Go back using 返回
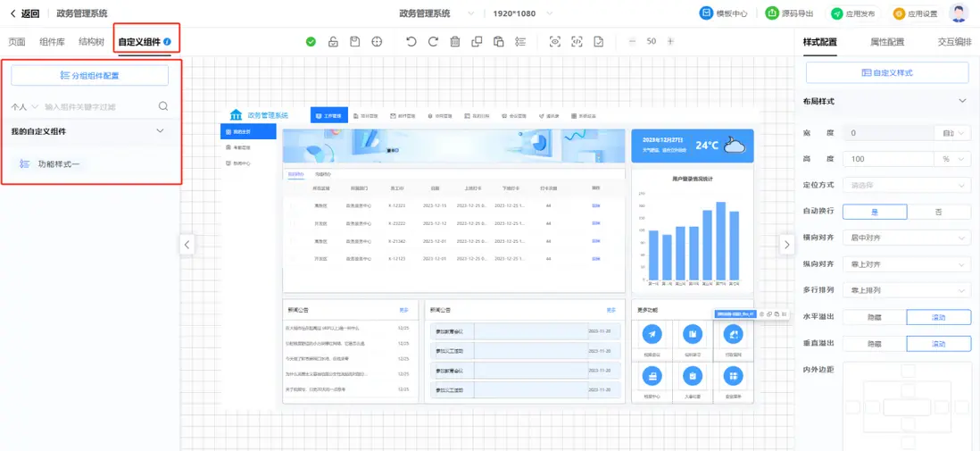Viewport: 980px width, 451px height. [24, 13]
